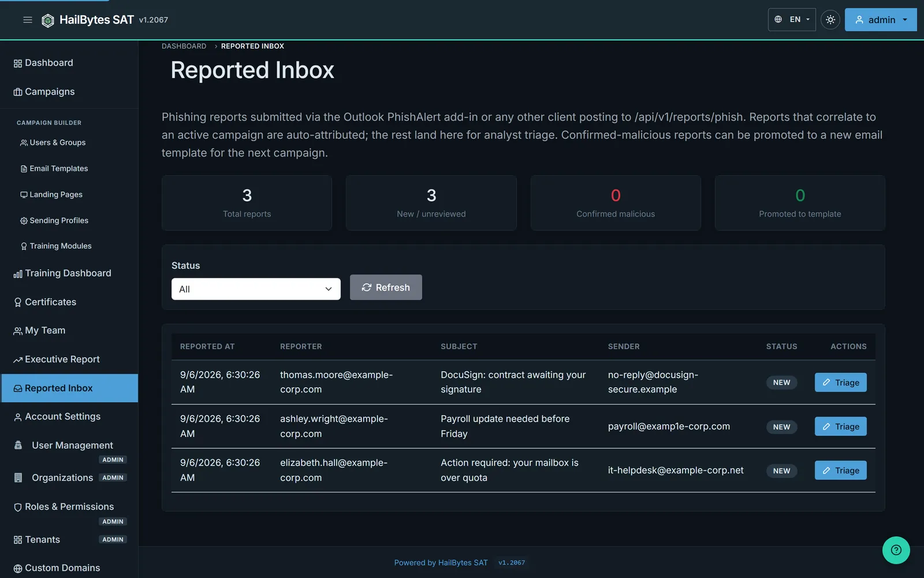
Task: Click the Organizations building icon
Action: pos(18,478)
